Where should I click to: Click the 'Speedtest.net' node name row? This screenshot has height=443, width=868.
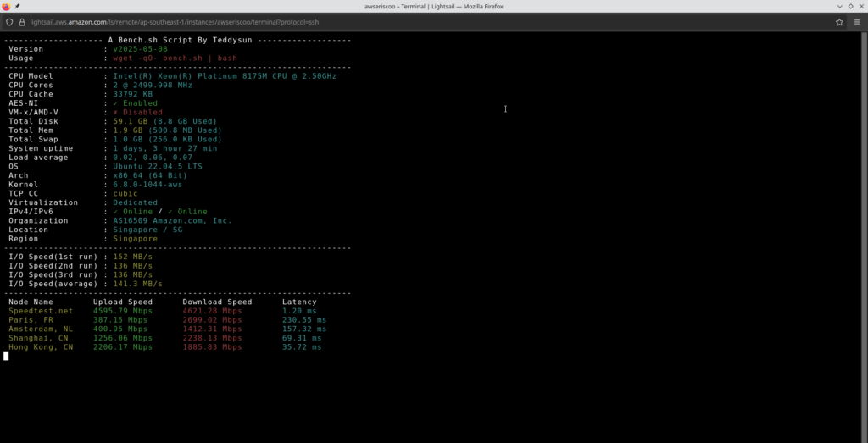[41, 311]
